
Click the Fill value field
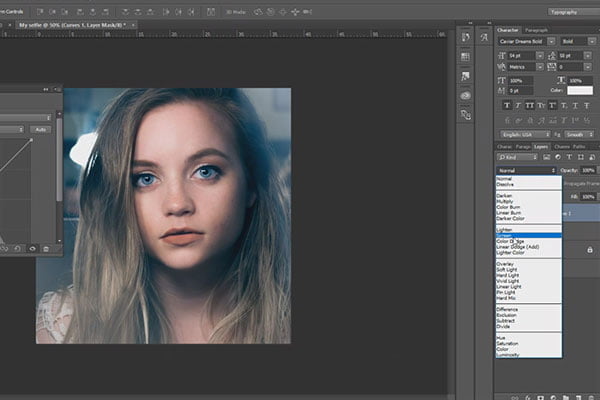pyautogui.click(x=588, y=197)
